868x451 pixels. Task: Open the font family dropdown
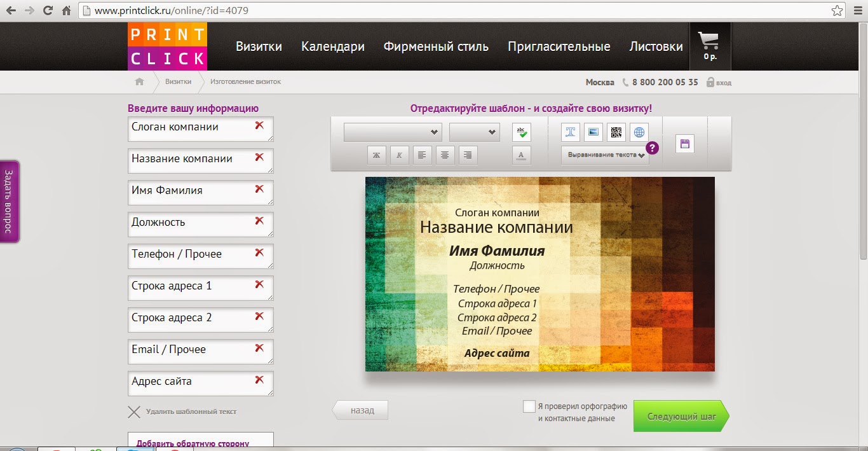pos(392,132)
